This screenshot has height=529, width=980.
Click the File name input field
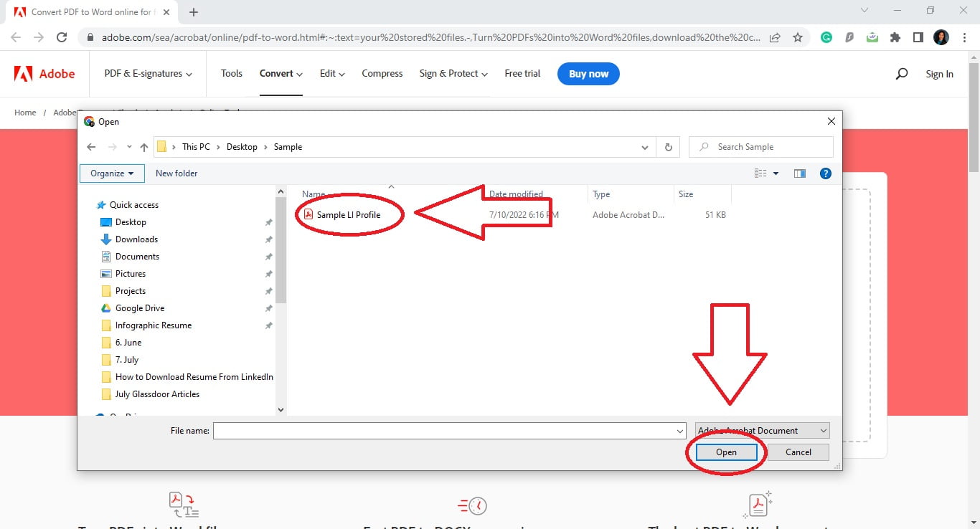(443, 431)
